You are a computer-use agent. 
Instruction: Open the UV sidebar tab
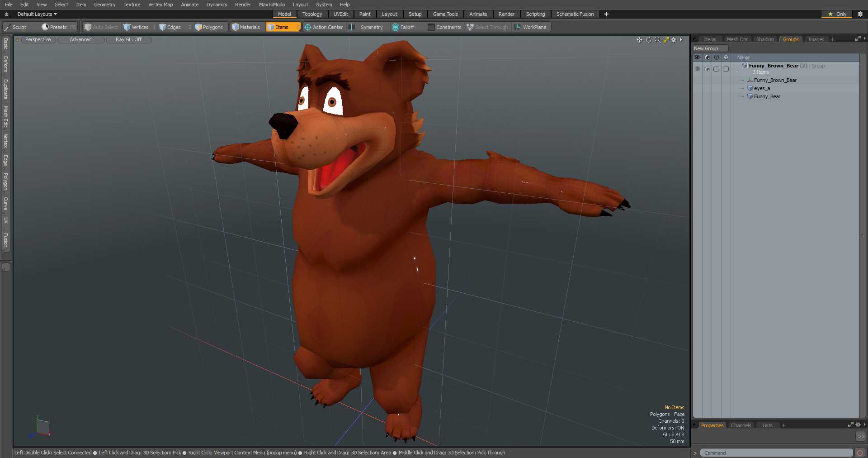coord(5,220)
